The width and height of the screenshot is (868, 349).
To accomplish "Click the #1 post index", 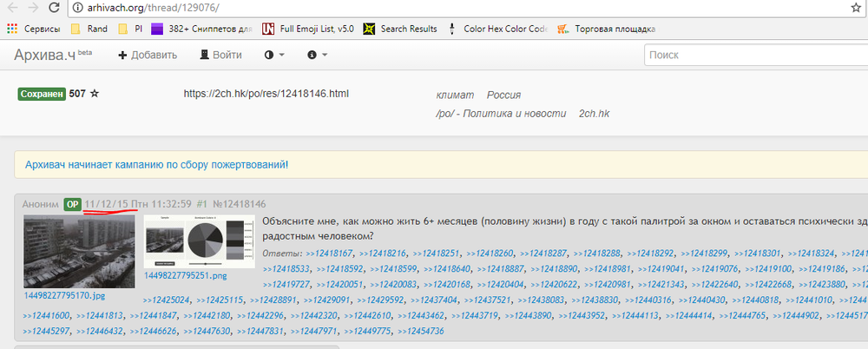I will (202, 204).
